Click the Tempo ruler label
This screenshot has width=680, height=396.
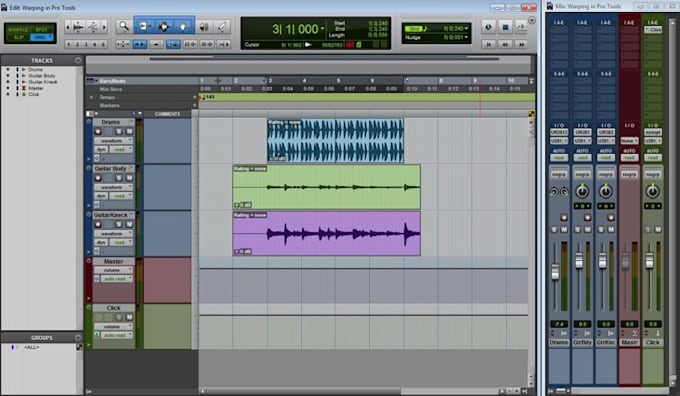pyautogui.click(x=108, y=97)
